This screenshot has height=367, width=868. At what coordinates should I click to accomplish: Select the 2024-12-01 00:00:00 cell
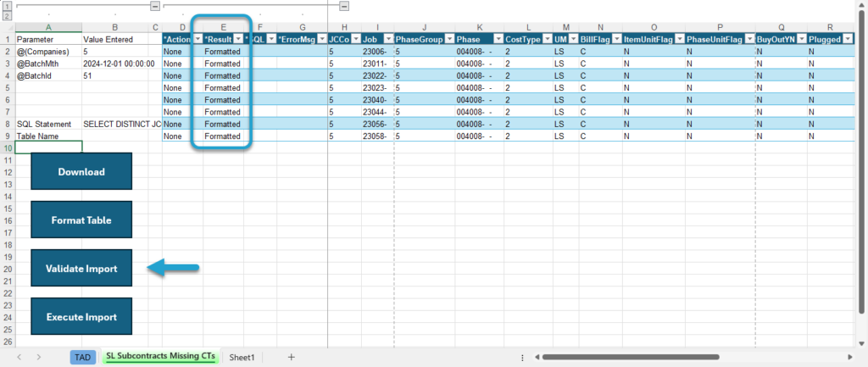coord(114,64)
